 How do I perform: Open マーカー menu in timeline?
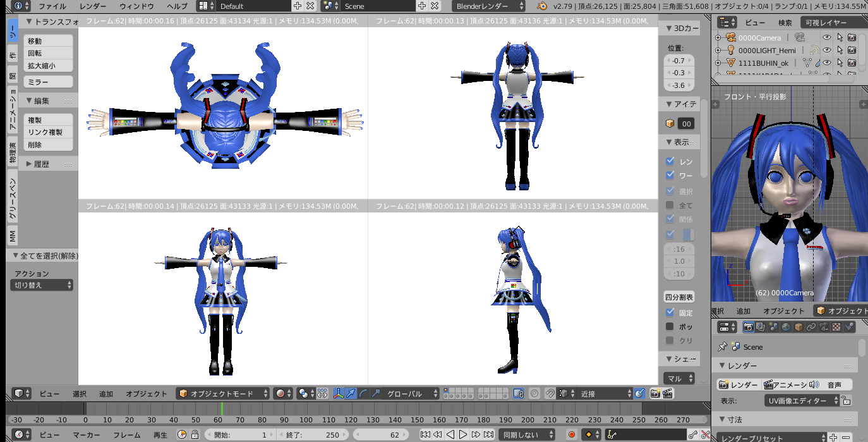86,434
